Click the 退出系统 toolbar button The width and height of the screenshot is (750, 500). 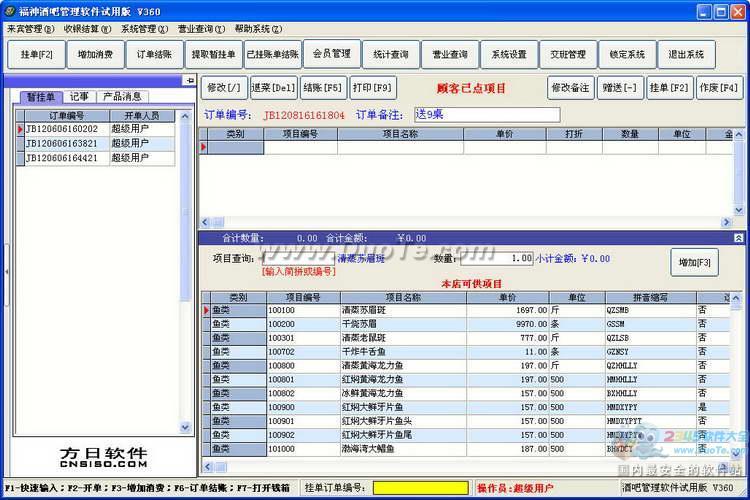pyautogui.click(x=686, y=55)
